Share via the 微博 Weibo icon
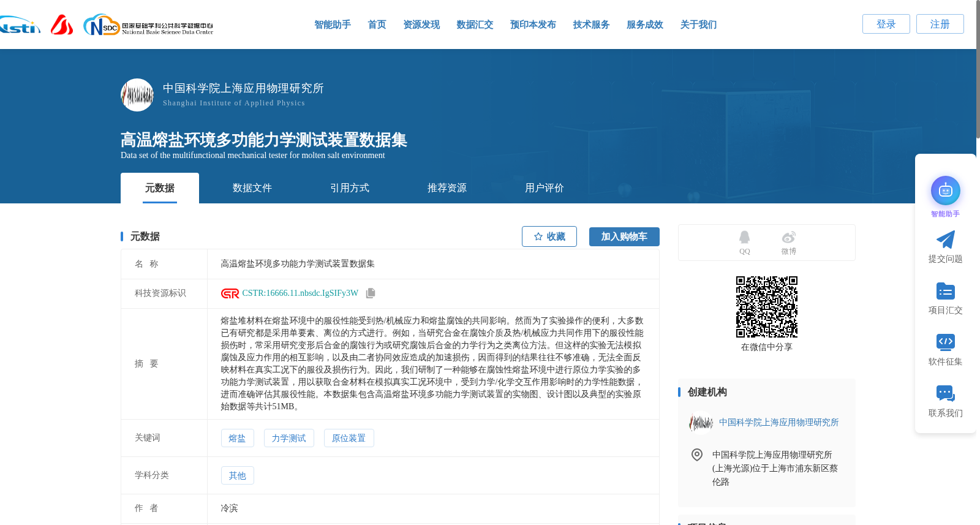Image resolution: width=980 pixels, height=525 pixels. coord(788,237)
